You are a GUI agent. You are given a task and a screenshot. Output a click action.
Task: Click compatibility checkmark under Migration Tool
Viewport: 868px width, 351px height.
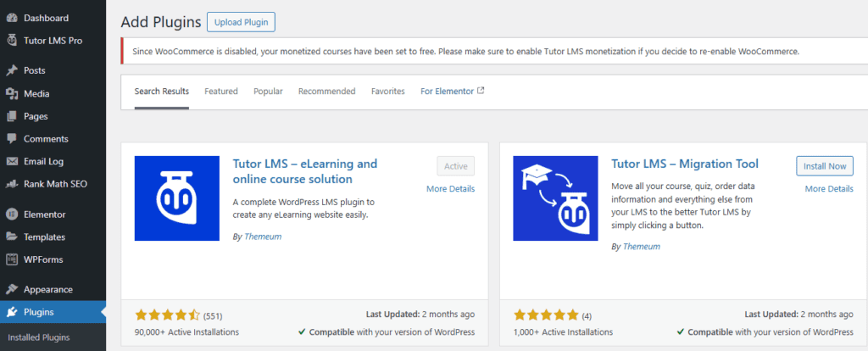point(681,332)
